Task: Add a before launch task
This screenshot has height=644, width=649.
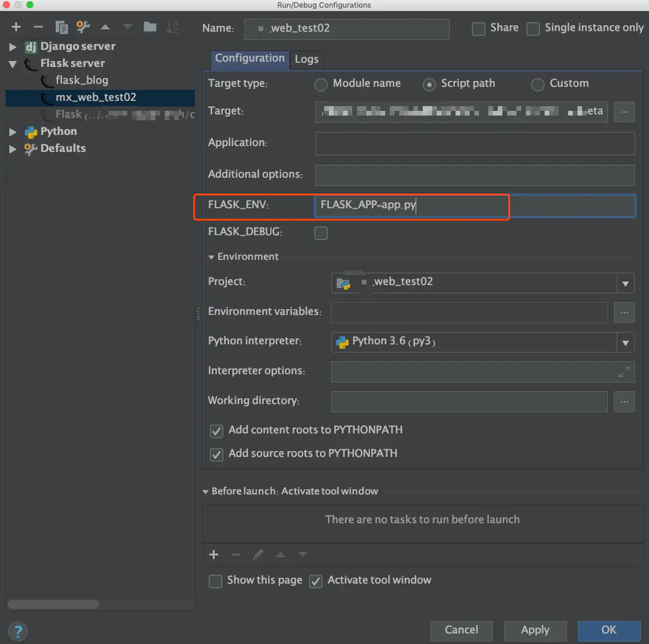Action: (x=213, y=554)
